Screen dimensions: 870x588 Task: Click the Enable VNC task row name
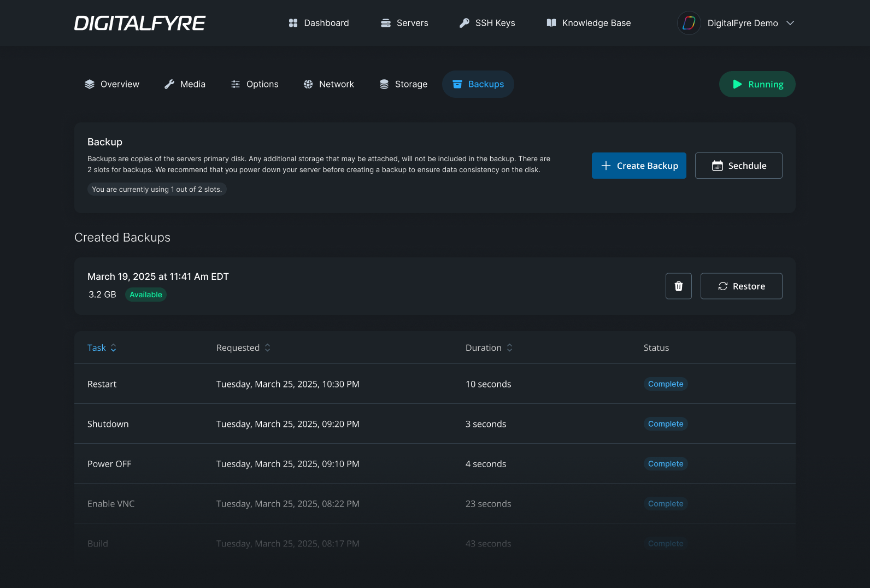(111, 504)
